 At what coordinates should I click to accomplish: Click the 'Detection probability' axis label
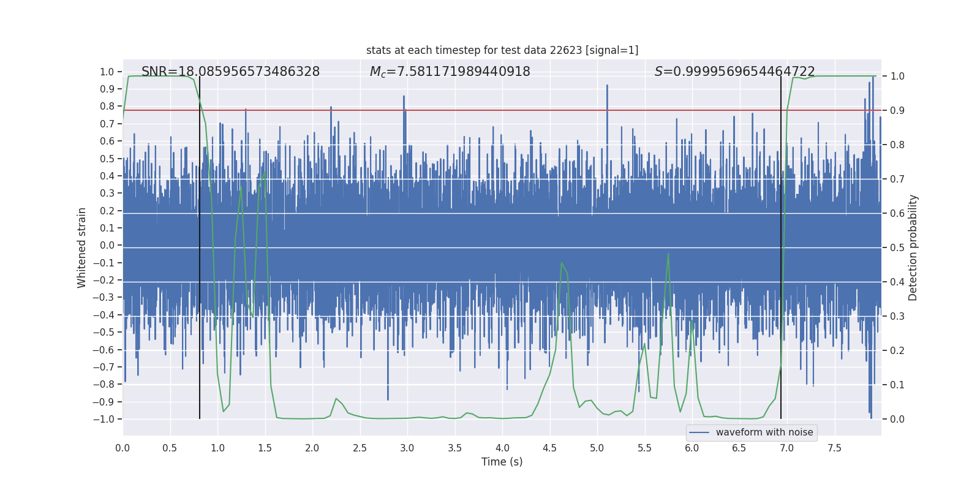pos(913,247)
